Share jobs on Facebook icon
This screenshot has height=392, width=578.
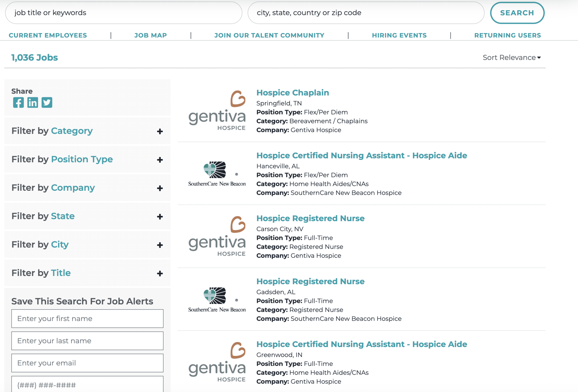pyautogui.click(x=18, y=102)
